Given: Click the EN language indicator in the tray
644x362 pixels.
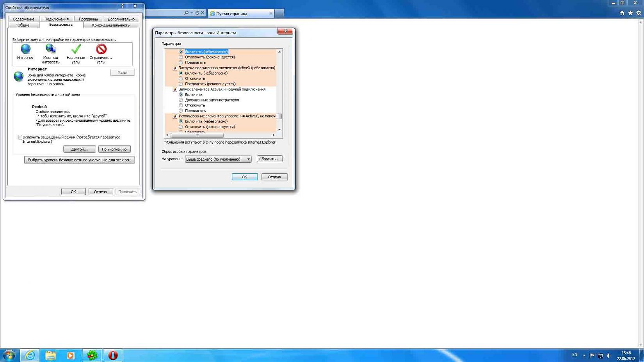Looking at the screenshot, I should click(575, 355).
